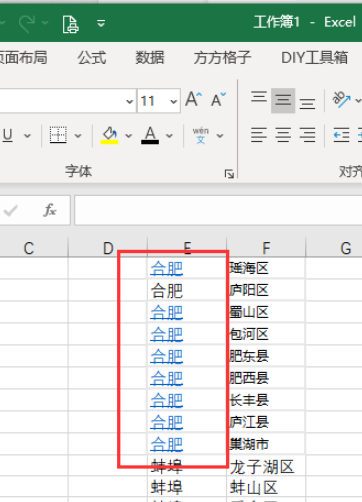Image resolution: width=362 pixels, height=502 pixels.
Task: Click inside the formula bar input
Action: pos(218,210)
